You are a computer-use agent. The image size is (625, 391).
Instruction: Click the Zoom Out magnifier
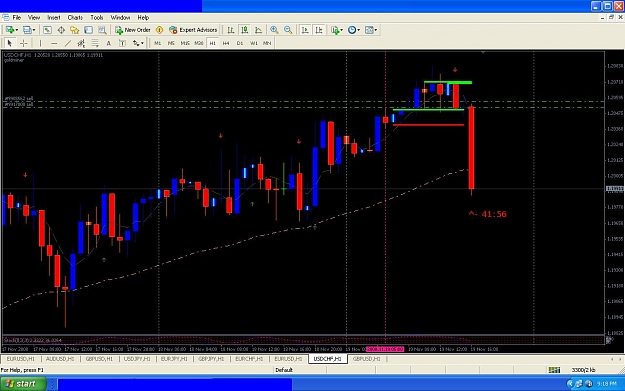tap(288, 30)
